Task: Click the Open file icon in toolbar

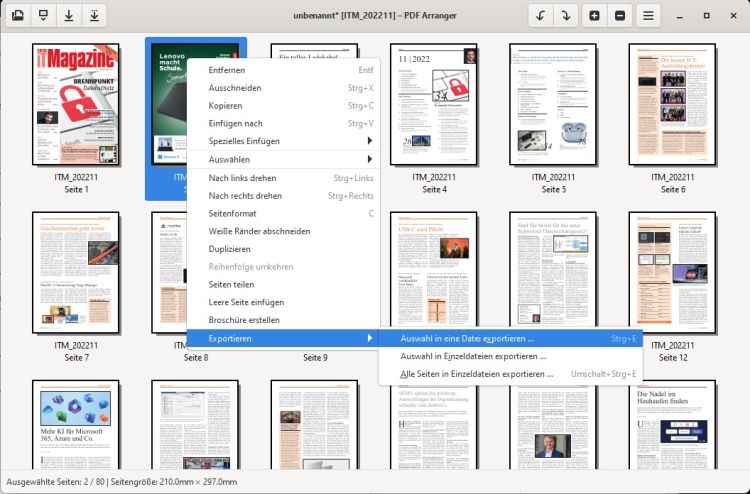Action: 17,16
